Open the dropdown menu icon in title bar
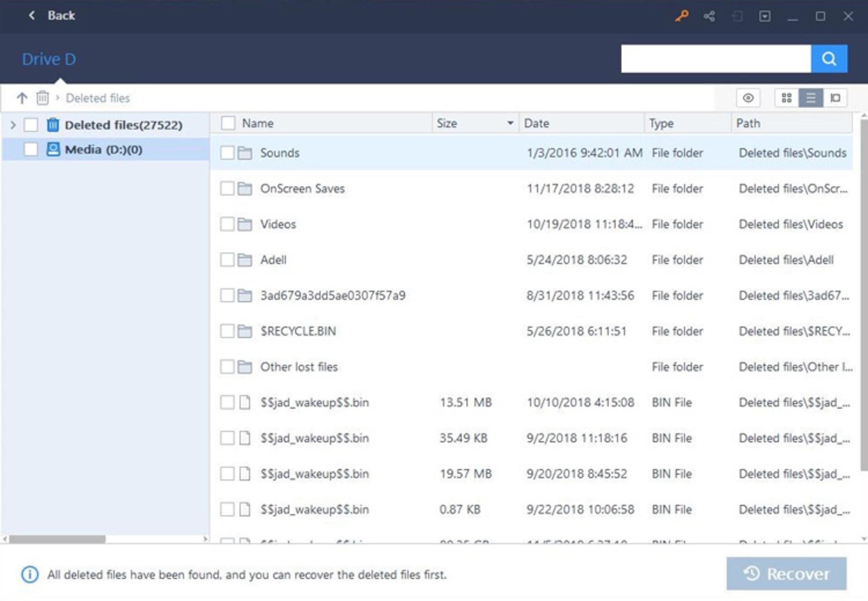Viewport: 868px width, 601px height. pyautogui.click(x=764, y=17)
